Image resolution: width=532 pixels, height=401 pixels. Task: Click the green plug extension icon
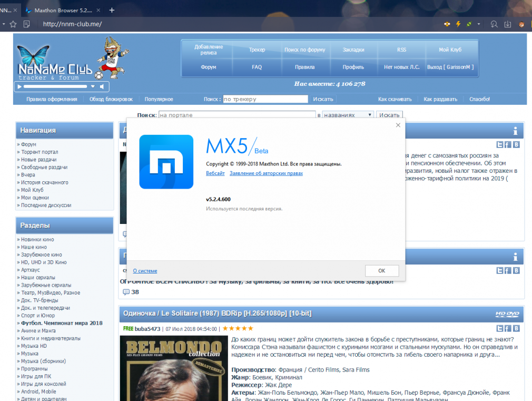click(469, 24)
